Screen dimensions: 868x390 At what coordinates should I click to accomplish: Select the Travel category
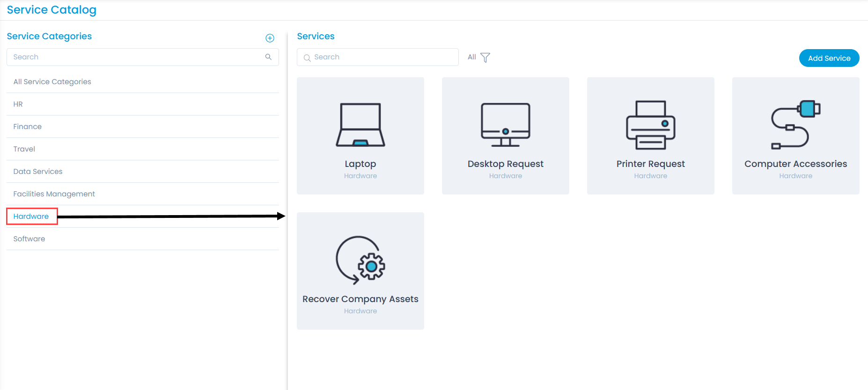point(24,149)
